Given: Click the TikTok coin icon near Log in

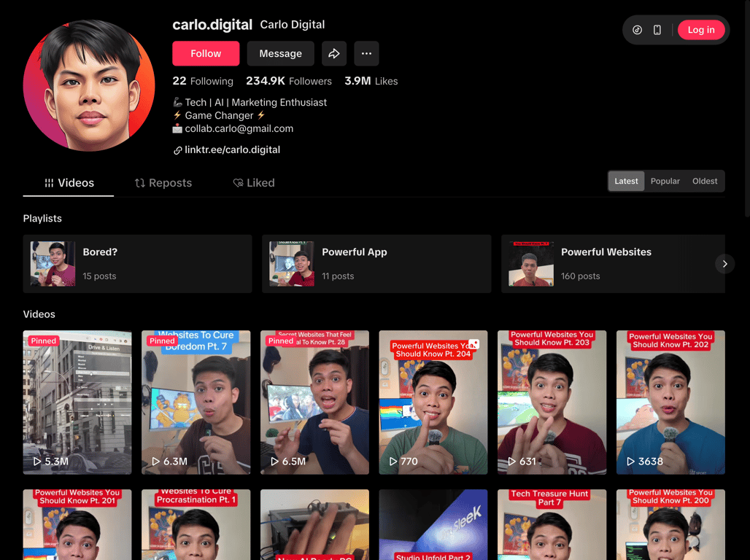Looking at the screenshot, I should [637, 30].
